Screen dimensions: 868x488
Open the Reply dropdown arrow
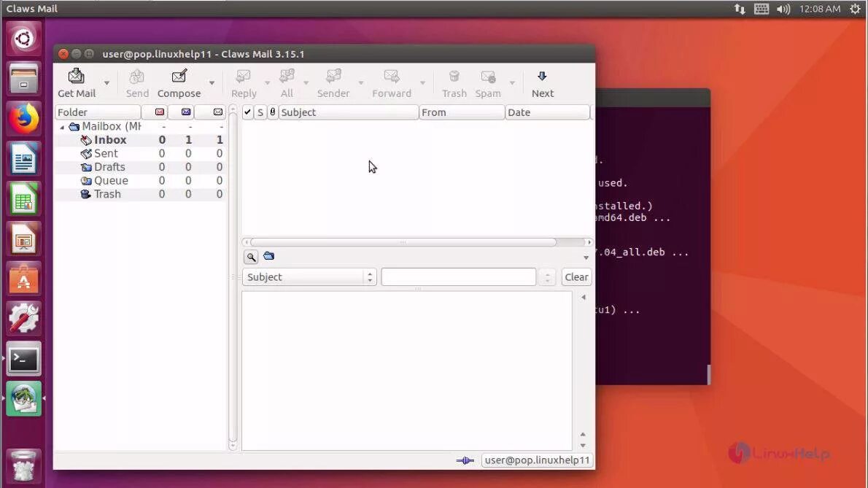point(268,83)
